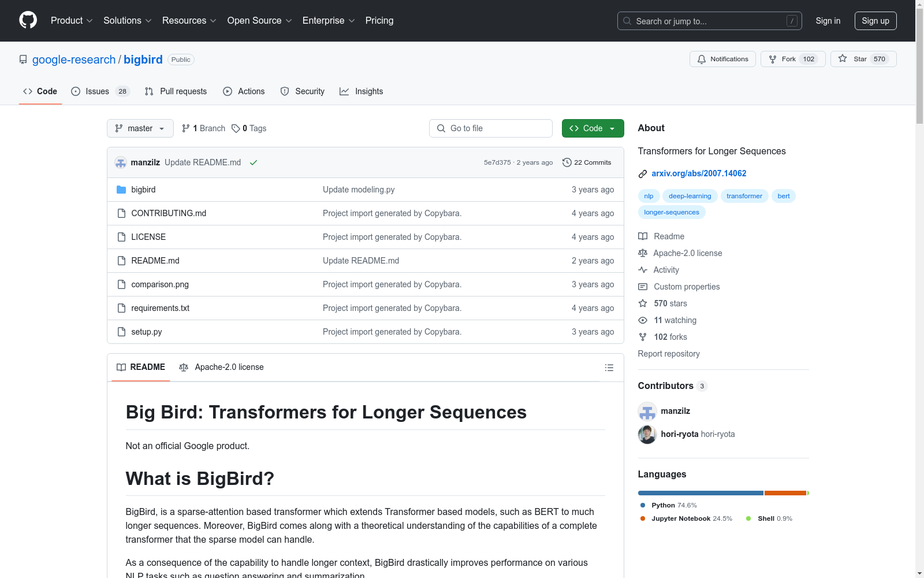Select the Apache-2.0 license README tab
This screenshot has width=924, height=578.
(x=221, y=367)
